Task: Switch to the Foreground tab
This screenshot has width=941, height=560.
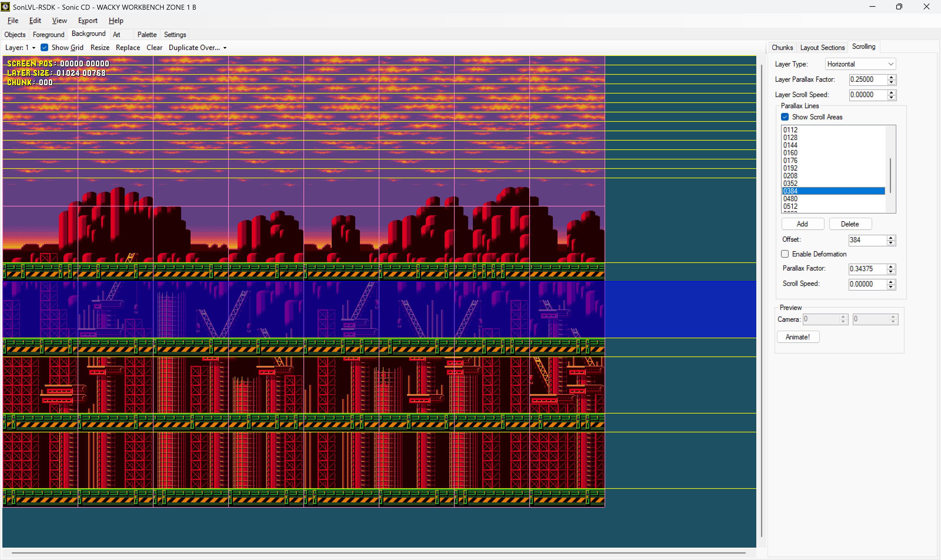Action: (x=48, y=34)
